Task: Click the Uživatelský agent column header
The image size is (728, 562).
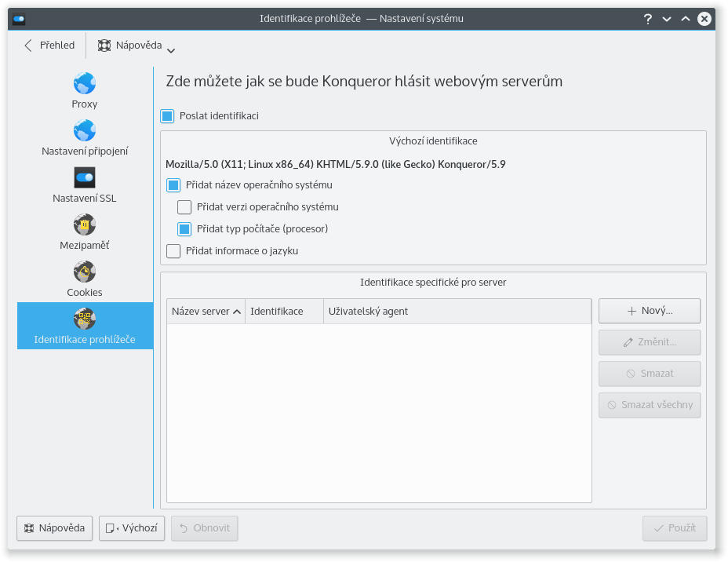Action: coord(457,312)
